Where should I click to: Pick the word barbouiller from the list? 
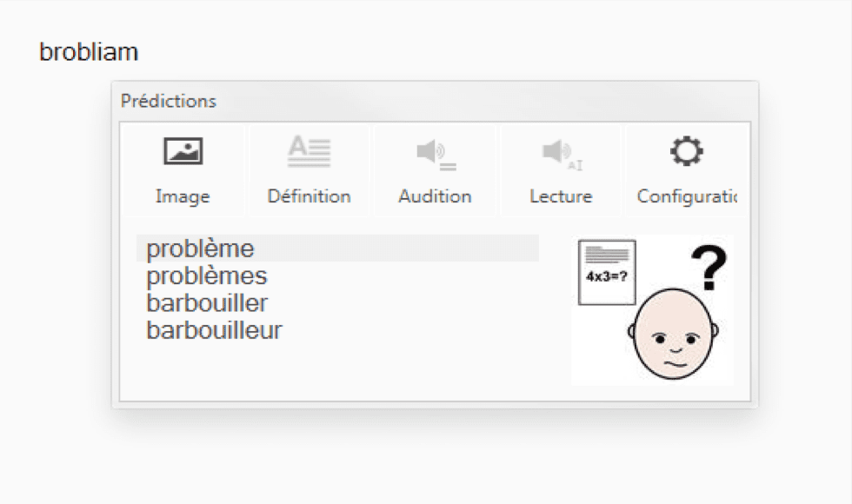(206, 301)
